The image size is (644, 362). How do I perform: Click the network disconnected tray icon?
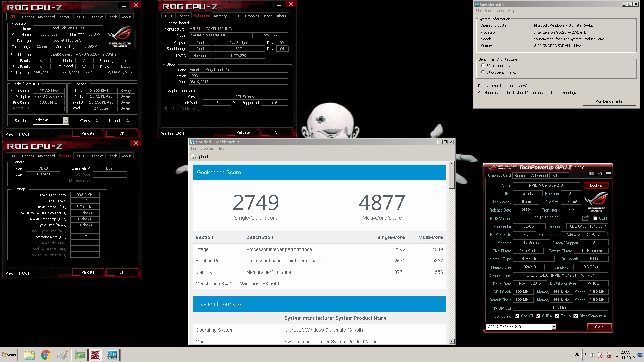point(609,355)
